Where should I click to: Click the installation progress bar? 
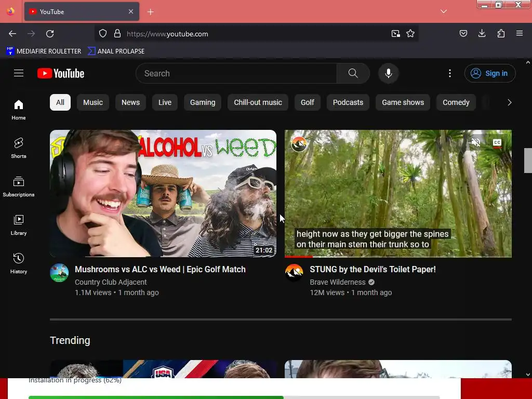coord(234,397)
